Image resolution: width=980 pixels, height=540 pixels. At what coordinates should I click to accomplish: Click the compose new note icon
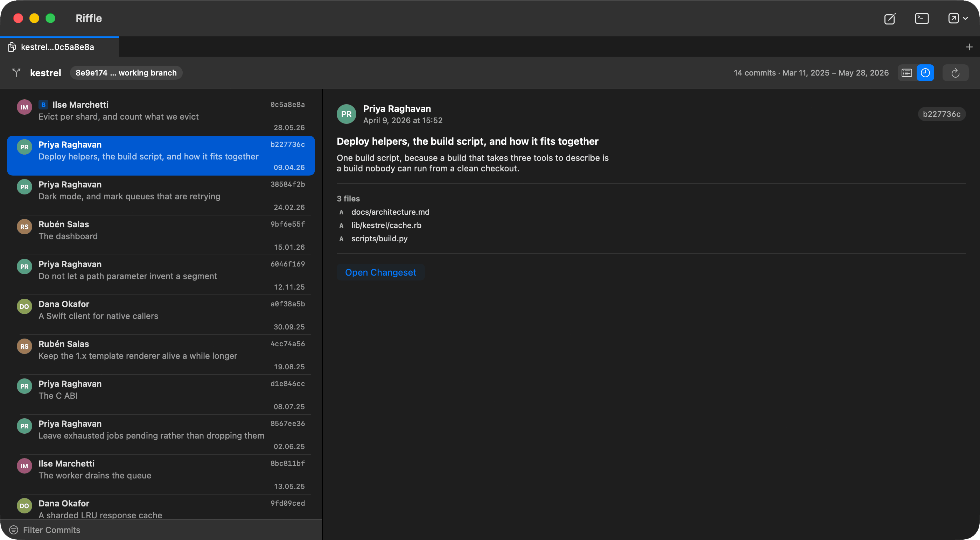pos(889,19)
